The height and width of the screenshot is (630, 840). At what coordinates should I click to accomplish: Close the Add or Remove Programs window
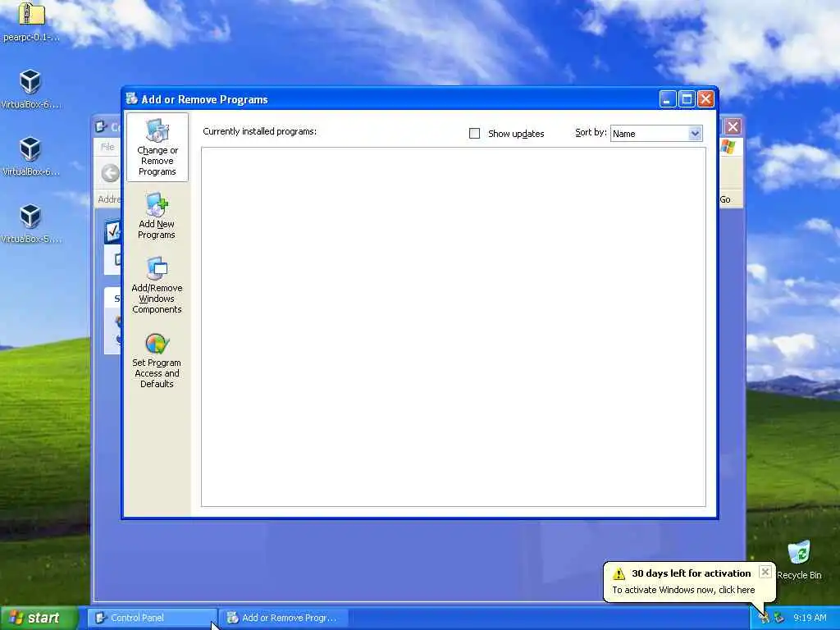(705, 99)
